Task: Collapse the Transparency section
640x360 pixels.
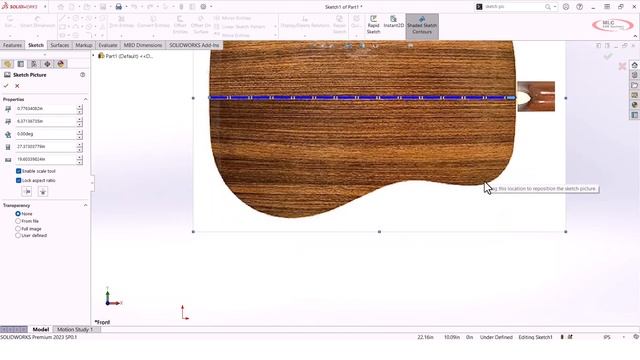Action: coord(85,205)
